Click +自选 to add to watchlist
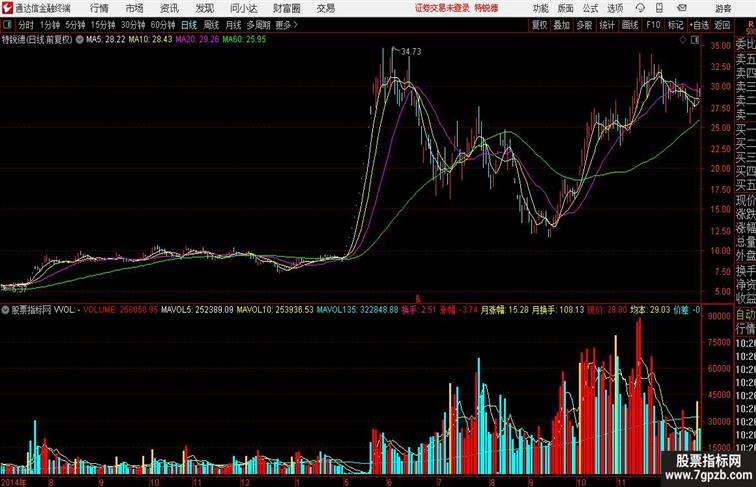 pyautogui.click(x=699, y=25)
